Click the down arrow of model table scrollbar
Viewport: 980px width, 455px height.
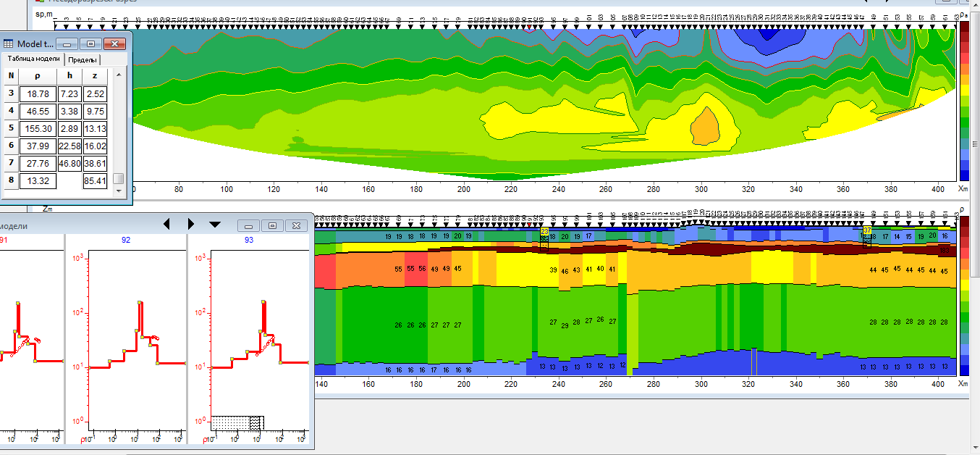point(119,190)
